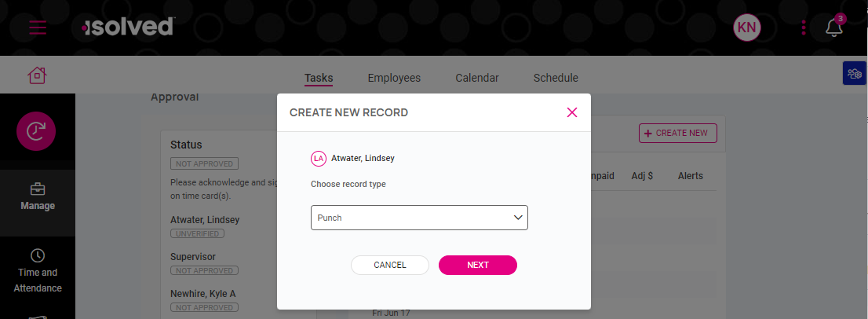Image resolution: width=868 pixels, height=319 pixels.
Task: Select Time and Attendance in the sidebar
Action: (38, 271)
